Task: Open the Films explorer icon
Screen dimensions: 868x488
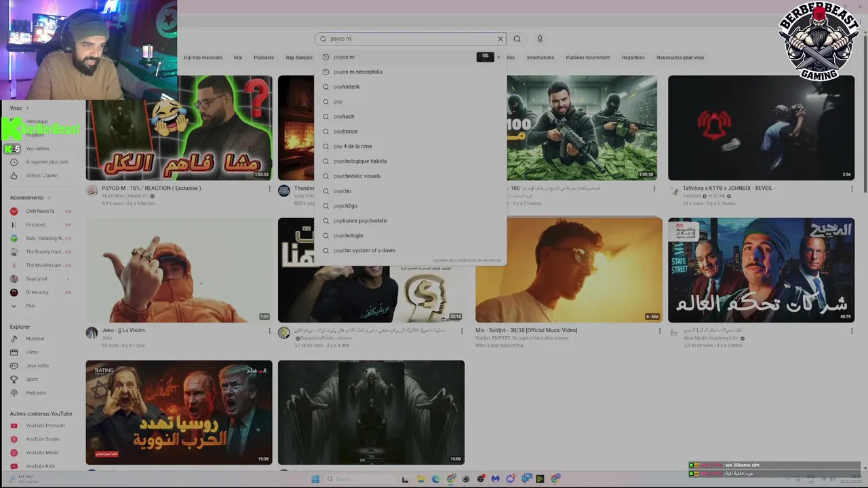Action: pyautogui.click(x=14, y=352)
